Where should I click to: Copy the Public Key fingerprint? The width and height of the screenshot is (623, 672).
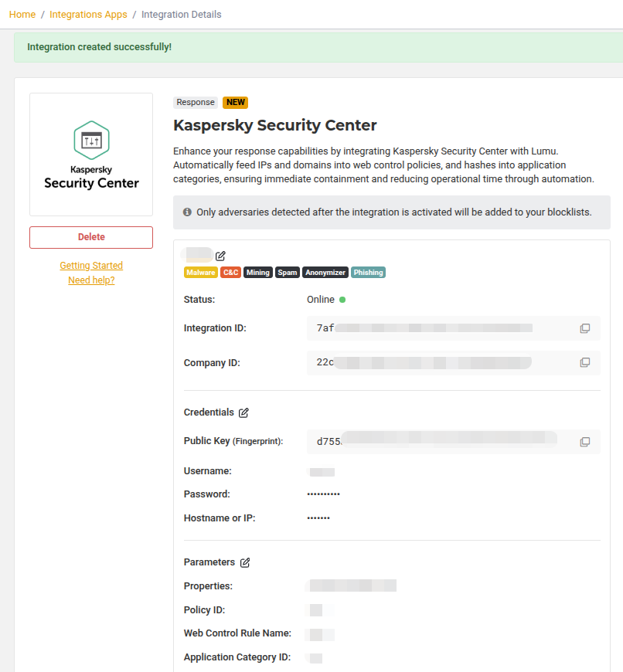coord(585,442)
